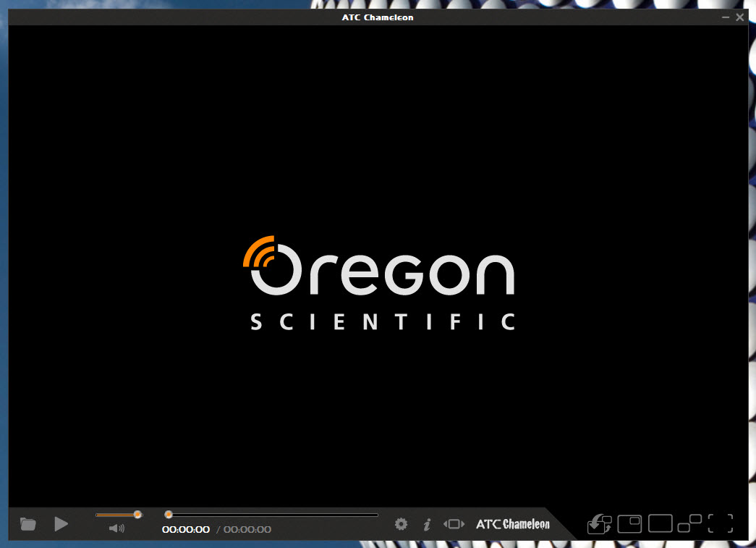Switch to single view layout

point(660,523)
